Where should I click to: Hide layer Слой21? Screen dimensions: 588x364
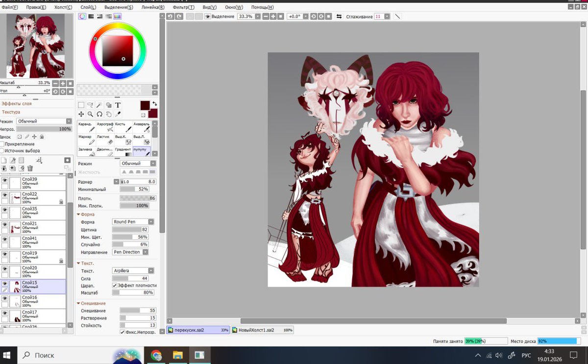[4, 224]
